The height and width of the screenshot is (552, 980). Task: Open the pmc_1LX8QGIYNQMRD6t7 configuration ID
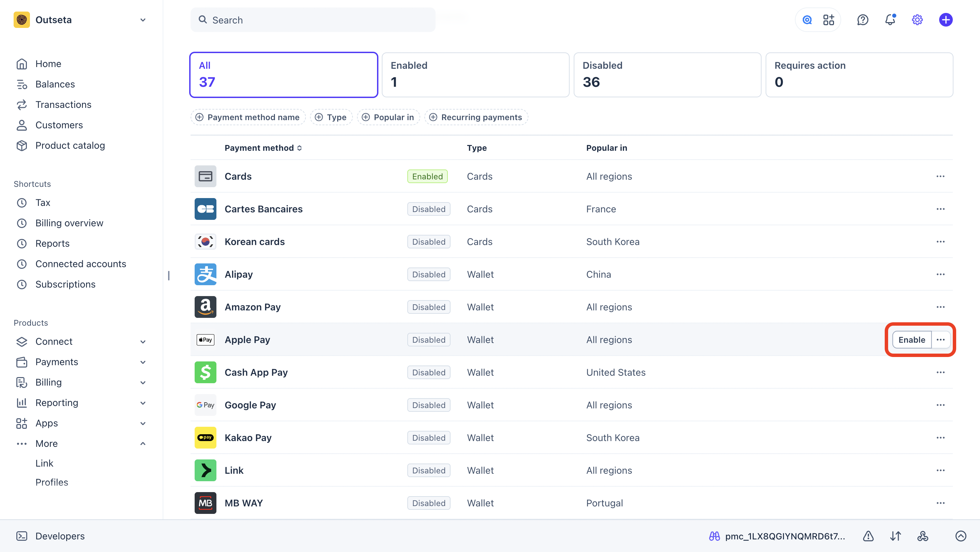tap(777, 536)
